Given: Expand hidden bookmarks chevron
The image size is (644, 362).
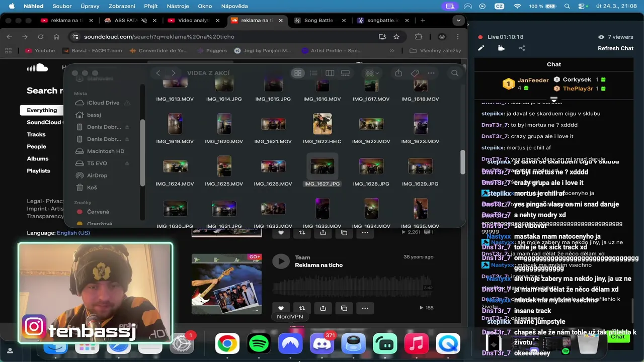Looking at the screenshot, I should tap(392, 51).
